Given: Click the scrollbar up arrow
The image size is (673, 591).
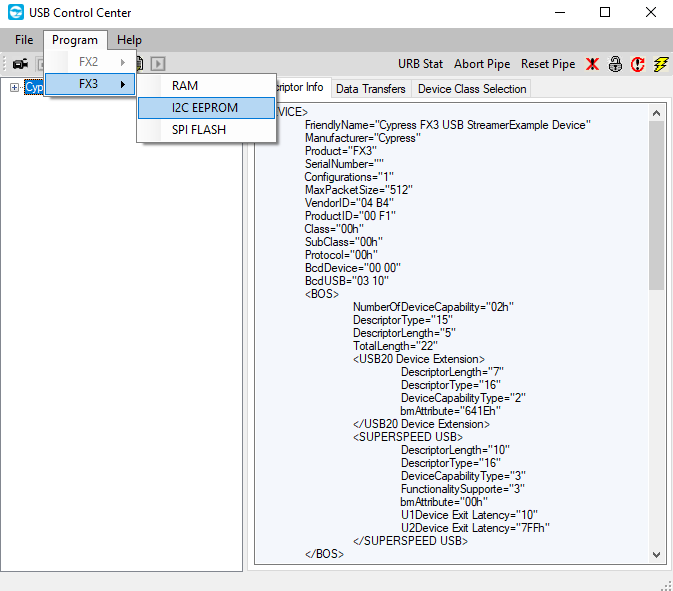Looking at the screenshot, I should tap(656, 113).
